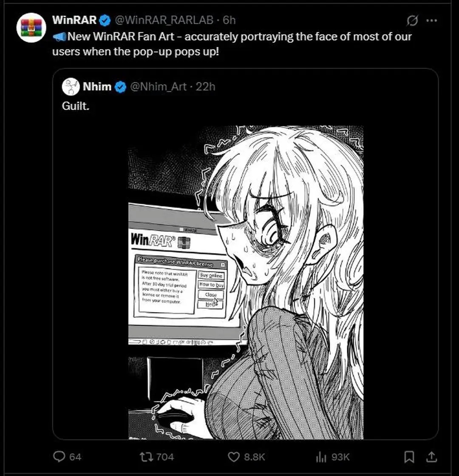The height and width of the screenshot is (476, 459).
Task: Bookmark this post
Action: (x=409, y=456)
